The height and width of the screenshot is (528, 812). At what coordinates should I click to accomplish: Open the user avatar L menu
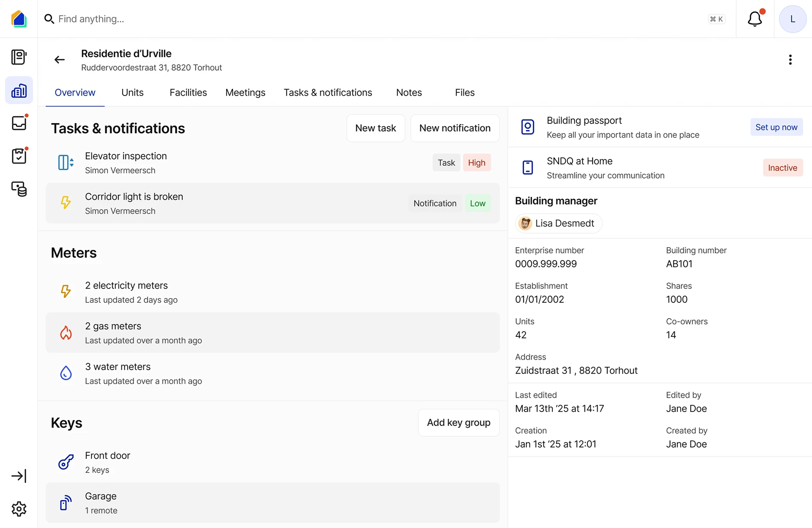(x=793, y=19)
